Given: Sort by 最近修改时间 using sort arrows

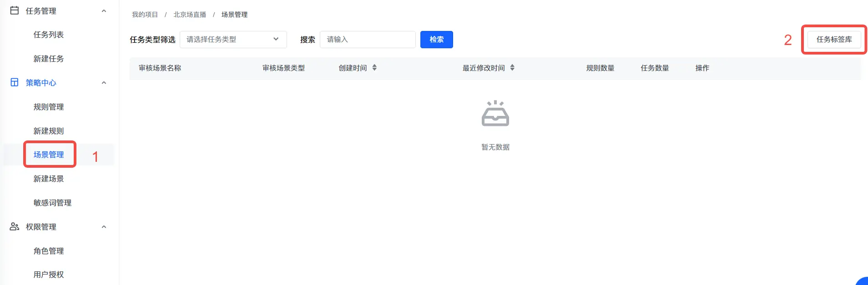Looking at the screenshot, I should pos(512,68).
